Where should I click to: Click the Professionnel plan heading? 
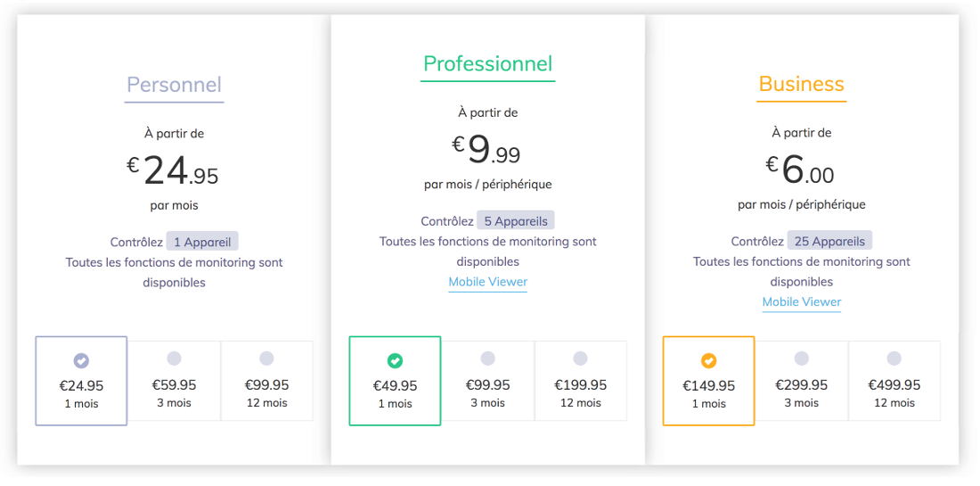(487, 64)
